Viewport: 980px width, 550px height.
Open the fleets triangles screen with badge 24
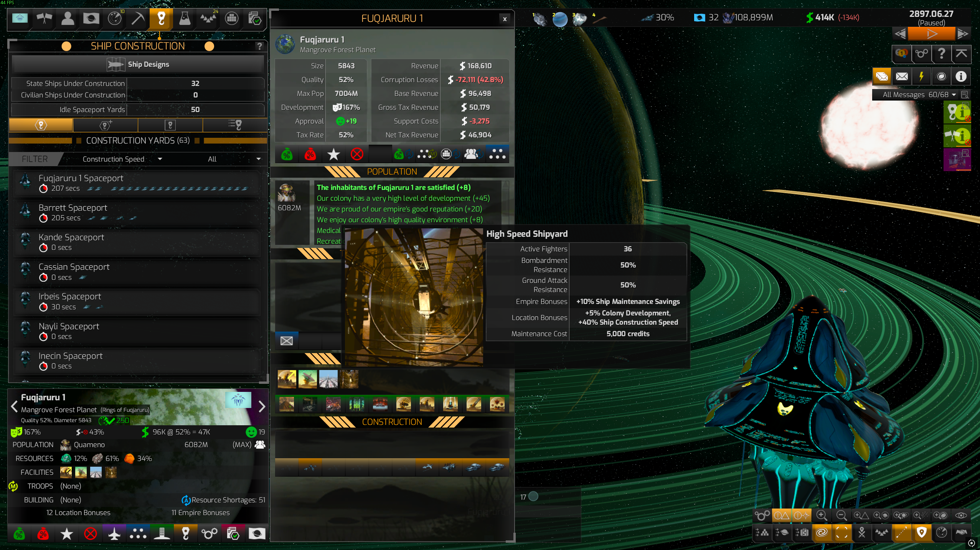click(x=208, y=18)
